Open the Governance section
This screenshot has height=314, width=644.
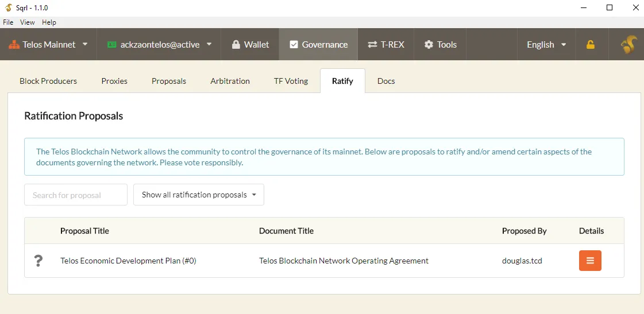[x=318, y=44]
